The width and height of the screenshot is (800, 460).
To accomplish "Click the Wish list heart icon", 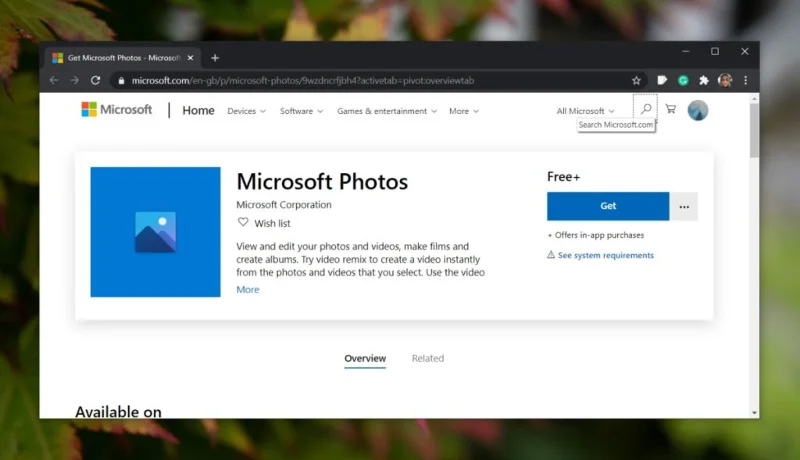I will tap(243, 222).
